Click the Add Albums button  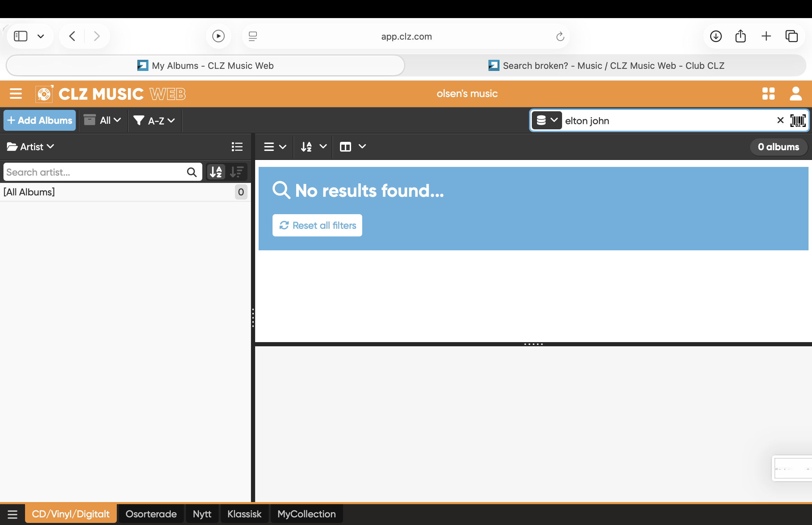[x=40, y=121]
